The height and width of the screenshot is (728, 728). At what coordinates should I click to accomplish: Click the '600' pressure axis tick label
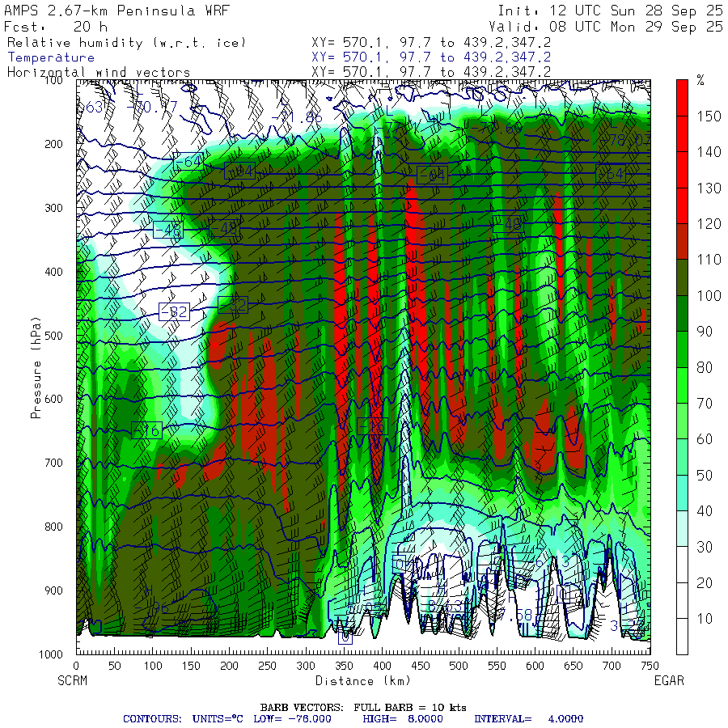pos(53,399)
